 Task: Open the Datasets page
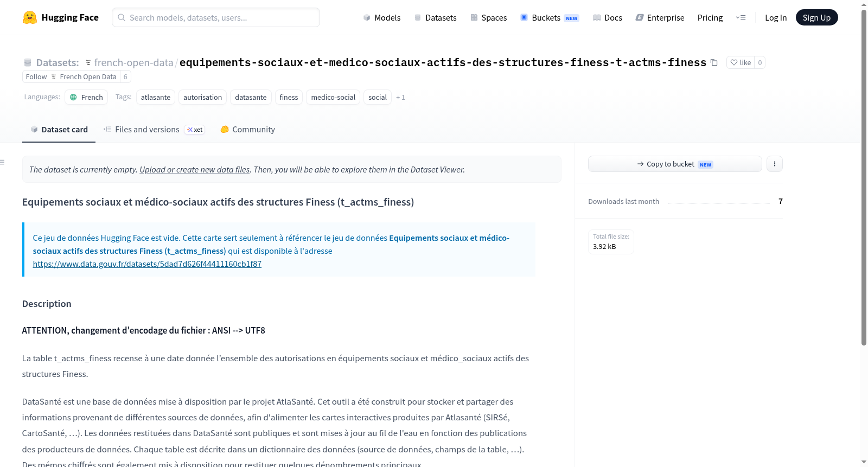(x=436, y=17)
